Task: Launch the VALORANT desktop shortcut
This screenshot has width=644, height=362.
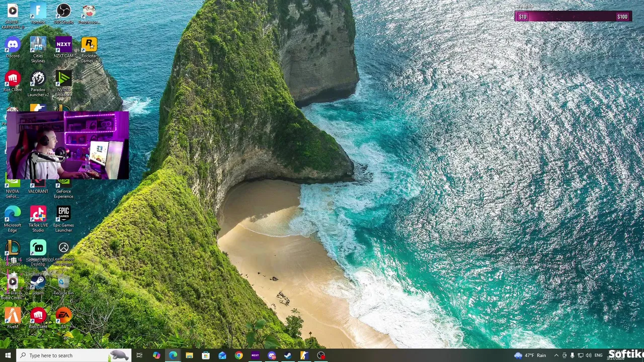Action: point(38,187)
